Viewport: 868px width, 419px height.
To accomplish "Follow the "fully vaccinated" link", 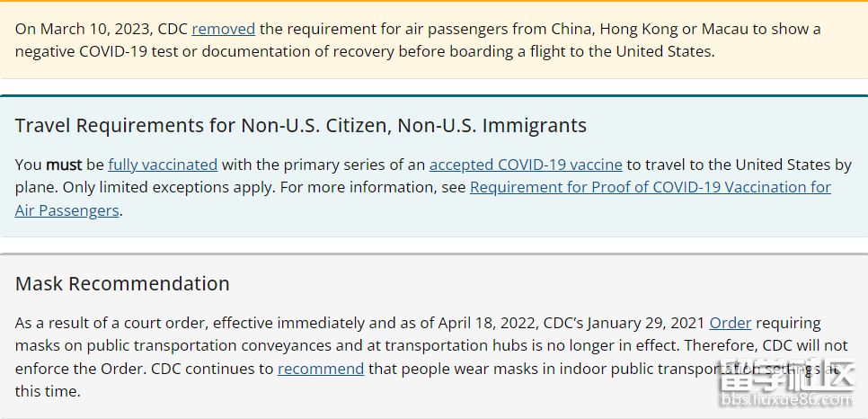I will tap(163, 165).
